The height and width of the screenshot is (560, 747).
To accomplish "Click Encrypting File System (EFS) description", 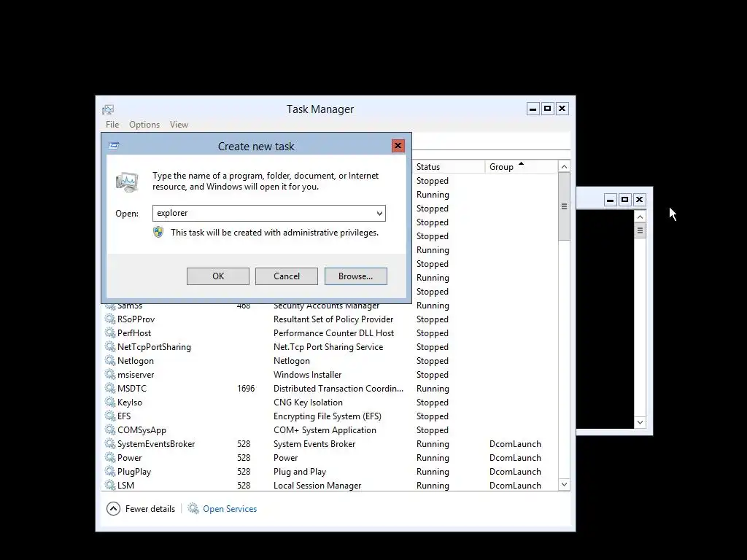I will tap(328, 416).
